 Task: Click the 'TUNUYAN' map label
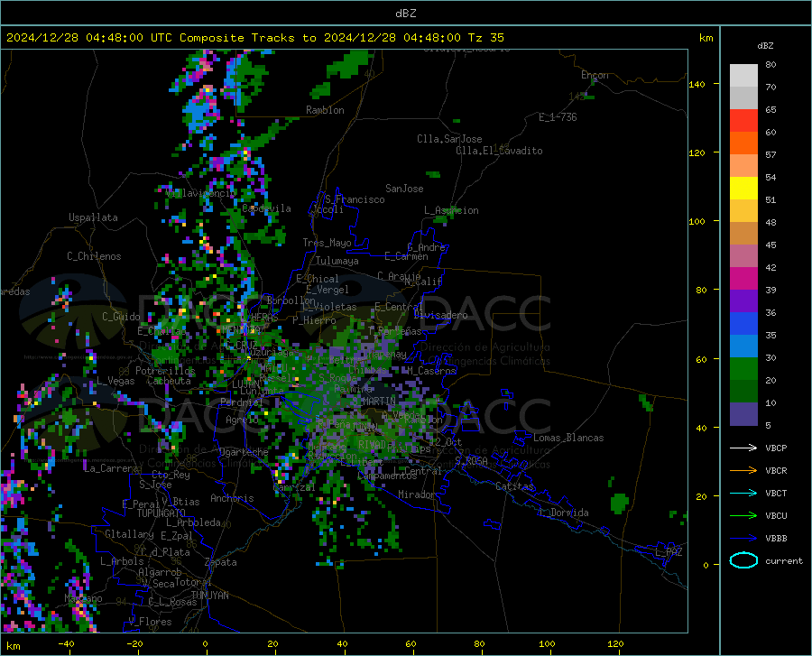pyautogui.click(x=209, y=596)
